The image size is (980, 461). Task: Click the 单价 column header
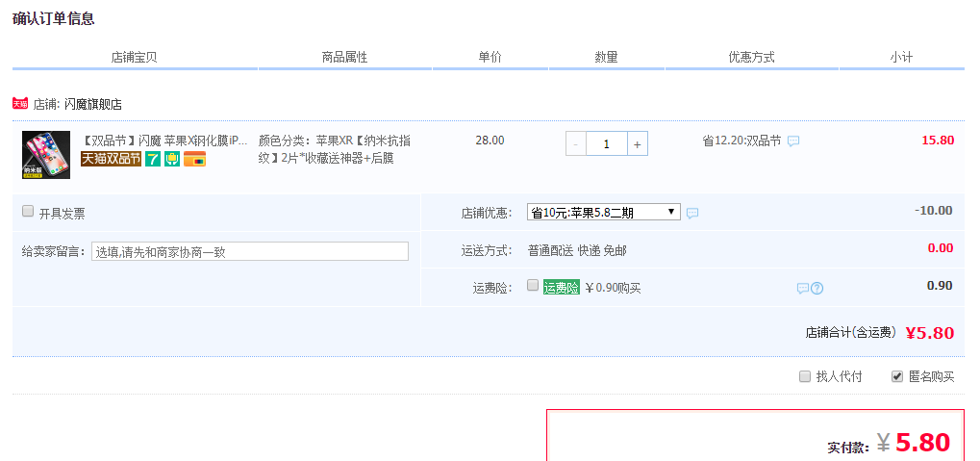490,58
